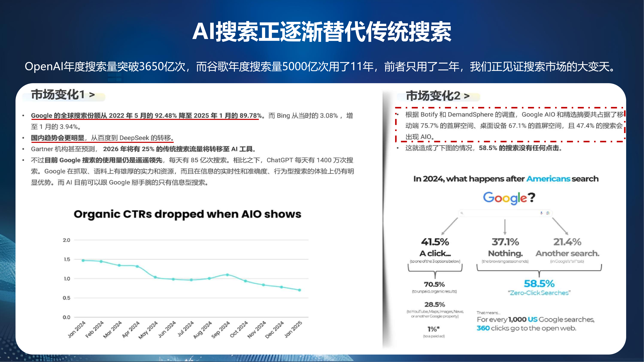Screen dimensions: 644x362
Task: Click the microphone icon in the Google search bar
Action: pyautogui.click(x=541, y=213)
